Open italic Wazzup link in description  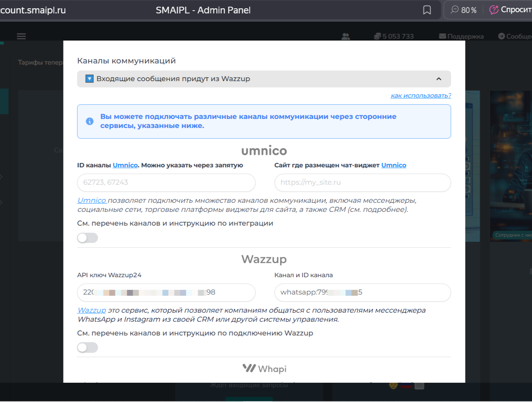click(x=92, y=310)
